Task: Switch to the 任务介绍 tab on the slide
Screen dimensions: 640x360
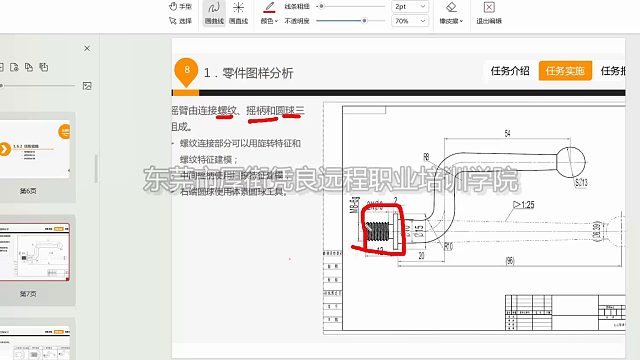Action: [x=510, y=71]
